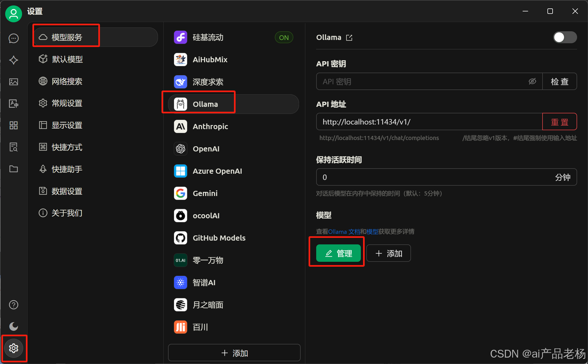The width and height of the screenshot is (588, 364).
Task: Enable the Ollama provider switch
Action: point(565,37)
